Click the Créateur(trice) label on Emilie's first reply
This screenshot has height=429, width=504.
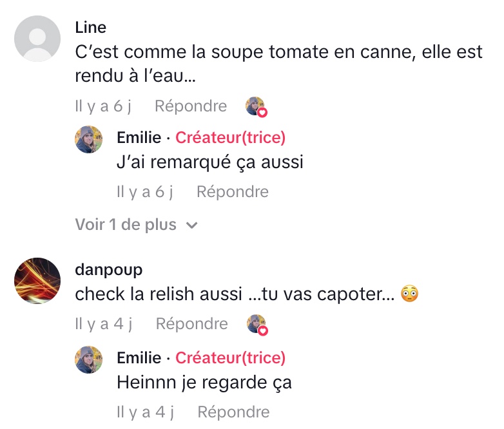click(230, 137)
